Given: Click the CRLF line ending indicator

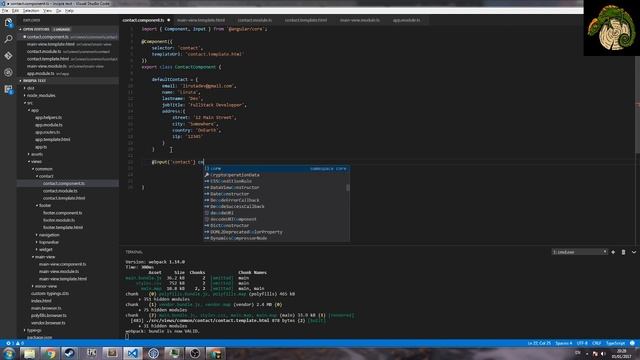Looking at the screenshot, I should coord(597,343).
